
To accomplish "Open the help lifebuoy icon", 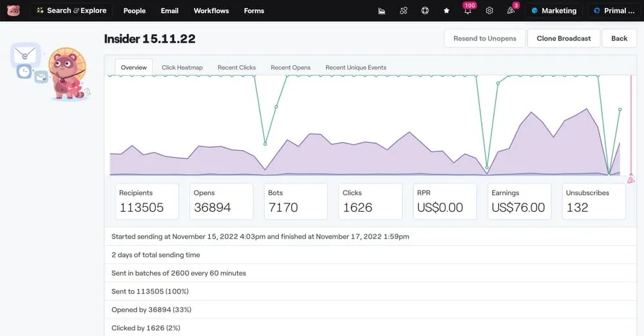I will [x=425, y=11].
